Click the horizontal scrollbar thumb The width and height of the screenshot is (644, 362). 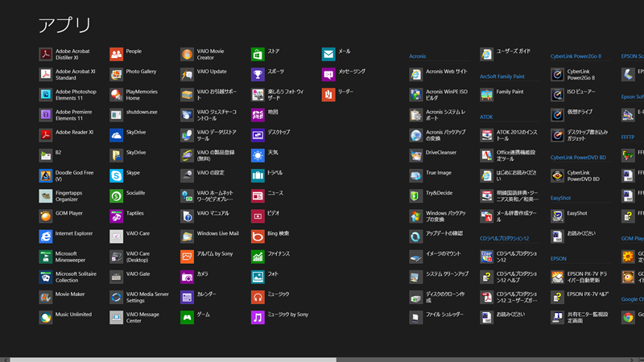point(173,360)
